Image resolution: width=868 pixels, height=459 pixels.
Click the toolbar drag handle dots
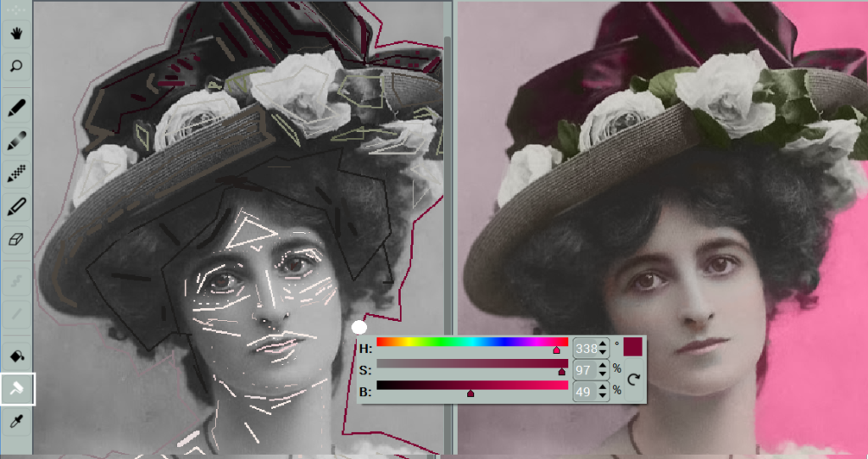[x=17, y=8]
